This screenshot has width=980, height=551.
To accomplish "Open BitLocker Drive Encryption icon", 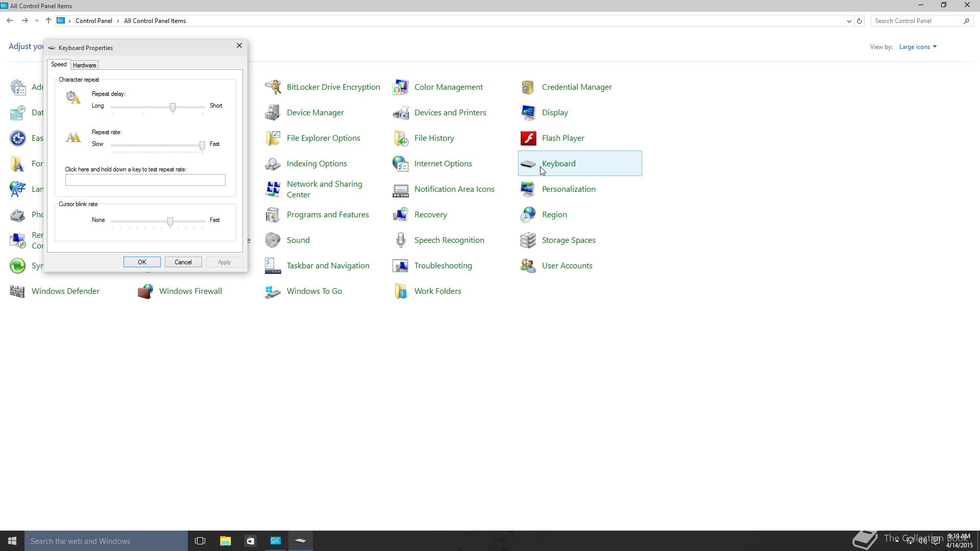I will pos(273,87).
